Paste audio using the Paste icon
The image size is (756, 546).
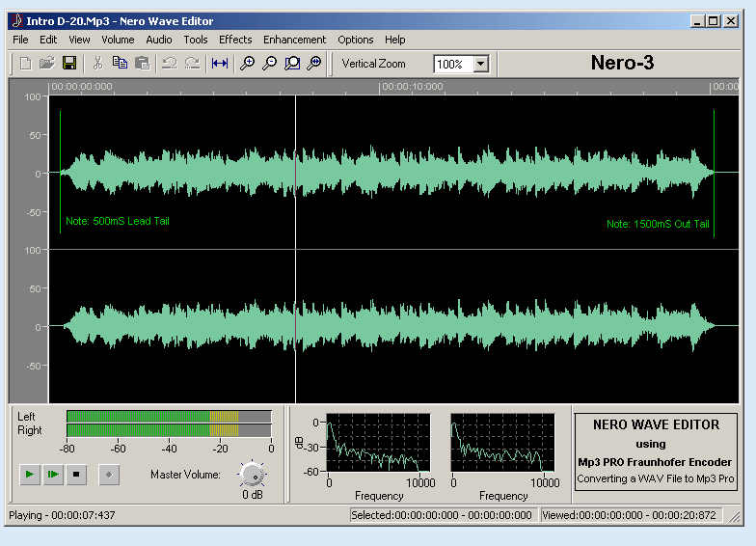click(143, 64)
